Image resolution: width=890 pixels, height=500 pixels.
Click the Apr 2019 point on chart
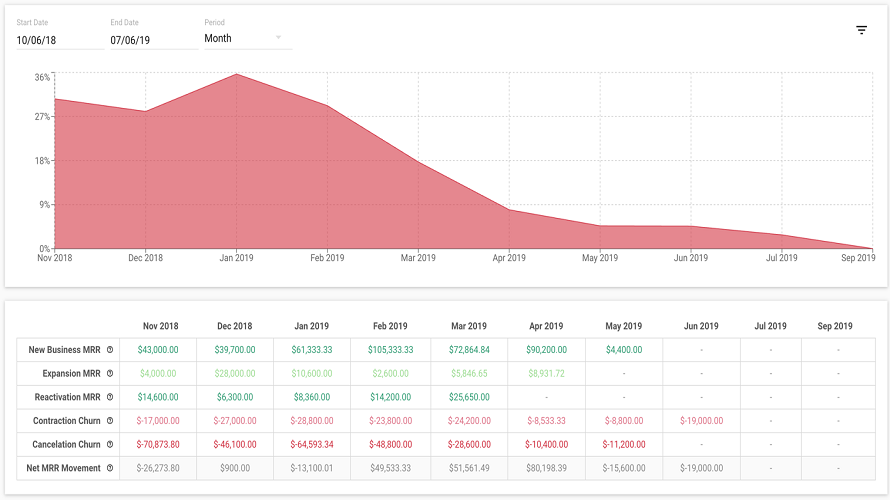(509, 210)
